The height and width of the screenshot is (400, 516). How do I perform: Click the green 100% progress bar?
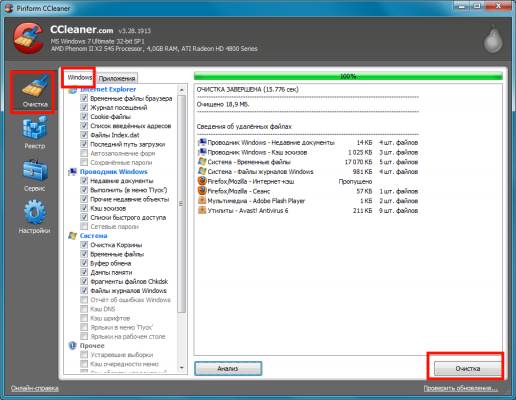click(x=348, y=76)
